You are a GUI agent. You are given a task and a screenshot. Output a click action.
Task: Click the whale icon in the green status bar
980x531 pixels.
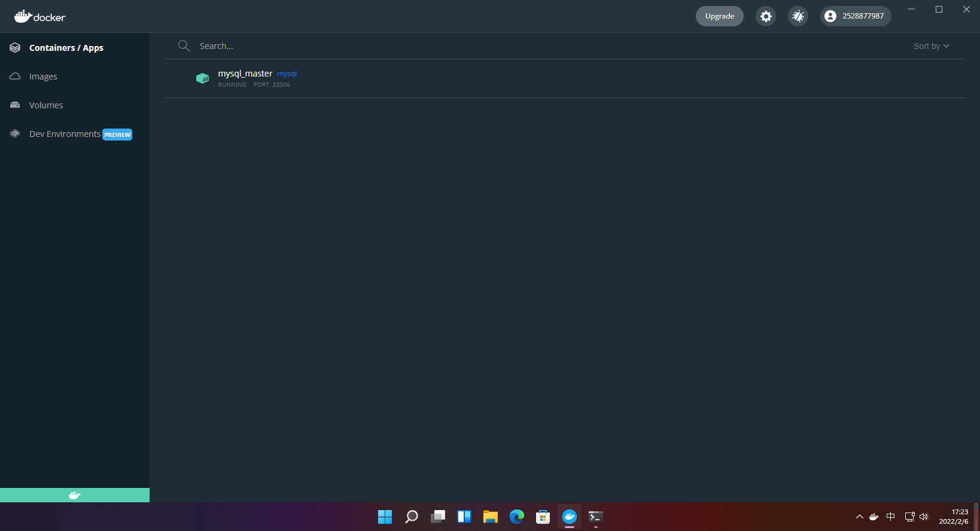pyautogui.click(x=74, y=495)
